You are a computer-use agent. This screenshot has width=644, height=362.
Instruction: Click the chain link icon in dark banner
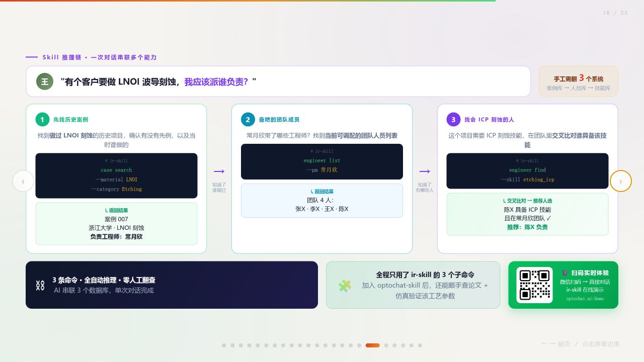[x=40, y=285]
